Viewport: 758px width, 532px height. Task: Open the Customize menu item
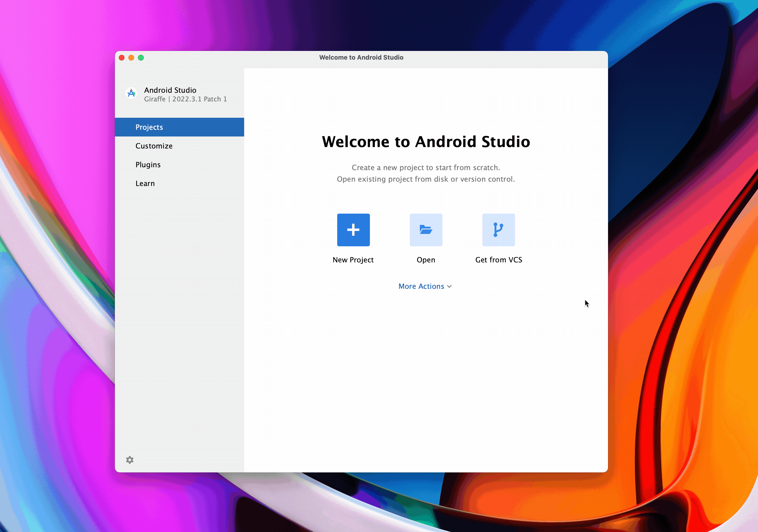click(153, 146)
